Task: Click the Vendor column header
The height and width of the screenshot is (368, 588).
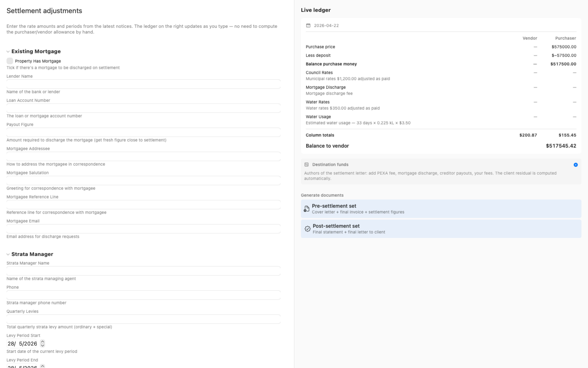Action: pyautogui.click(x=530, y=38)
